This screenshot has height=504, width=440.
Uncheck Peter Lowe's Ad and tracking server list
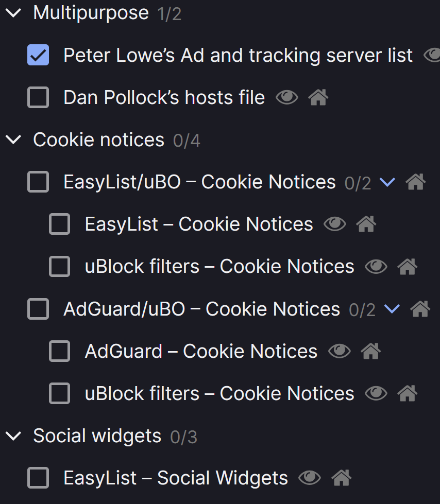click(38, 55)
